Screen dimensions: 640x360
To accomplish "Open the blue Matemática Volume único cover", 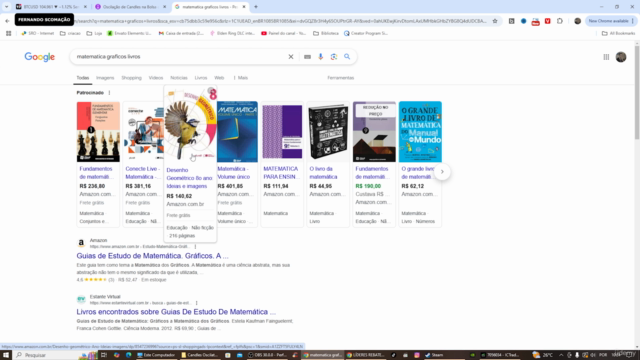I will coord(237,131).
